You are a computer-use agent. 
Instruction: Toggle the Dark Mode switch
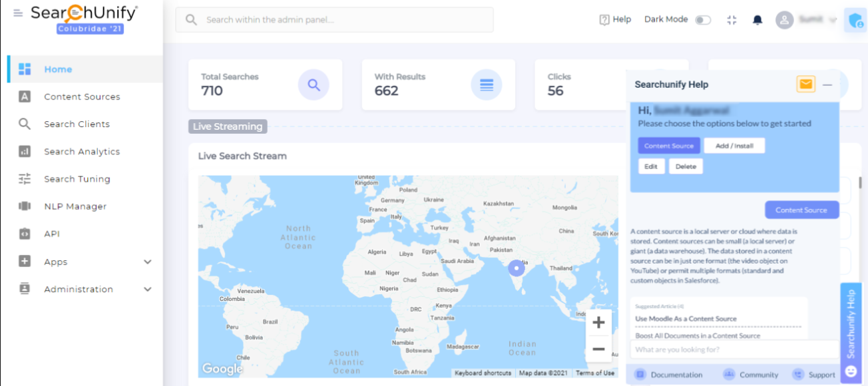(703, 20)
